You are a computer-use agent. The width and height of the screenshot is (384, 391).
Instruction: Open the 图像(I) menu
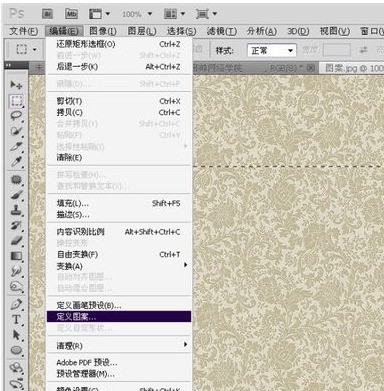pos(103,31)
